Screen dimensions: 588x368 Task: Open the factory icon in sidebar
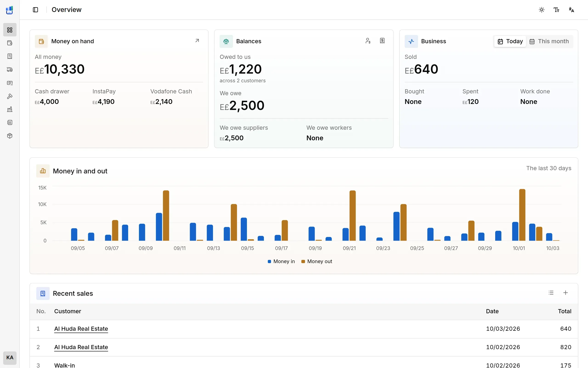(10, 109)
